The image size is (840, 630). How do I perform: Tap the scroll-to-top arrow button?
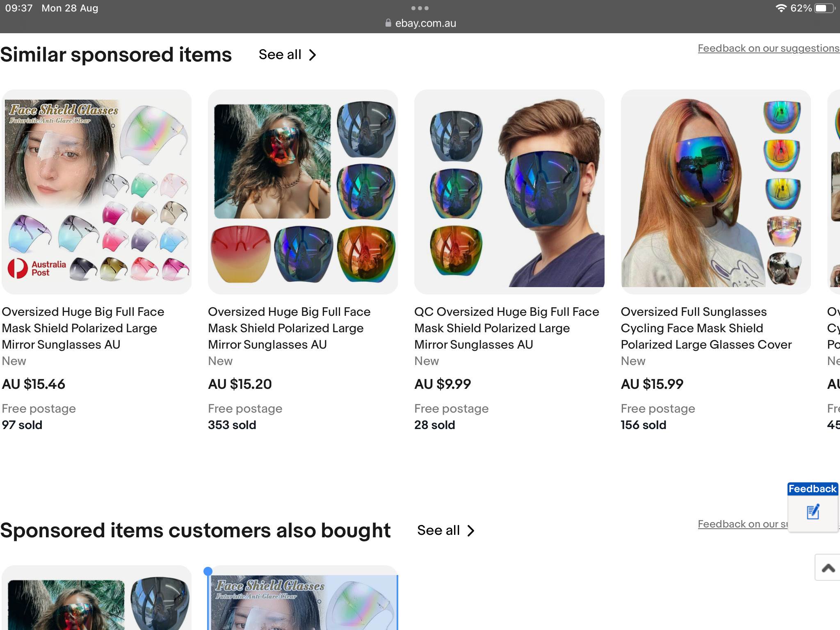[828, 568]
